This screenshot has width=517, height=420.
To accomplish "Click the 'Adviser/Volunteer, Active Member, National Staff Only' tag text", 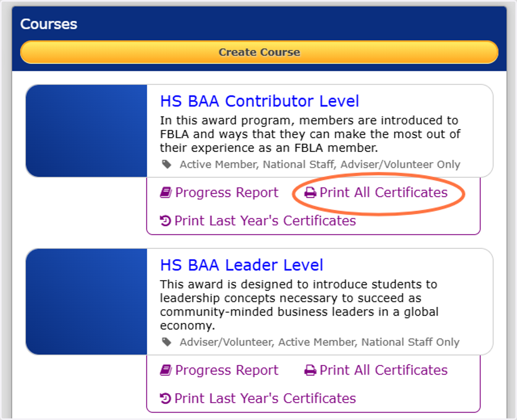I will pyautogui.click(x=320, y=342).
